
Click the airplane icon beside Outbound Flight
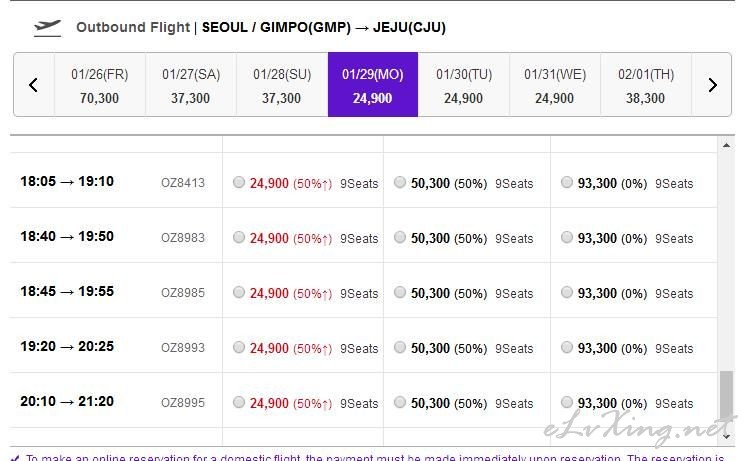point(47,27)
